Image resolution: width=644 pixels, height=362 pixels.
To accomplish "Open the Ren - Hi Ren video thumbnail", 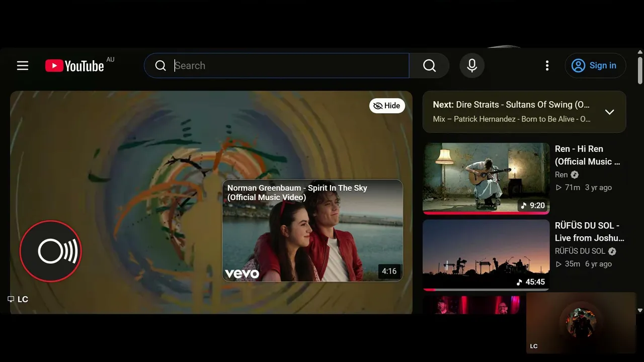I will 486,178.
